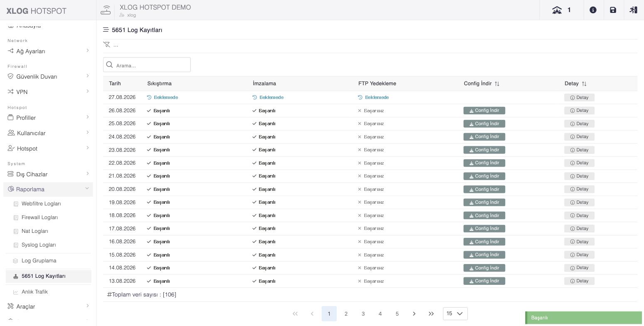Select the current page 1 button
Image resolution: width=644 pixels, height=326 pixels.
click(x=329, y=314)
